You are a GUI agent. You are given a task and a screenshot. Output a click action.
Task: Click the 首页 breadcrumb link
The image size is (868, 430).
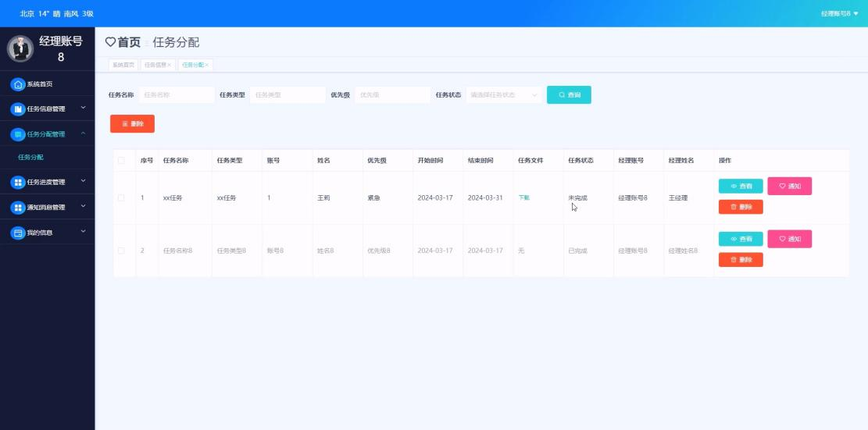tap(129, 43)
